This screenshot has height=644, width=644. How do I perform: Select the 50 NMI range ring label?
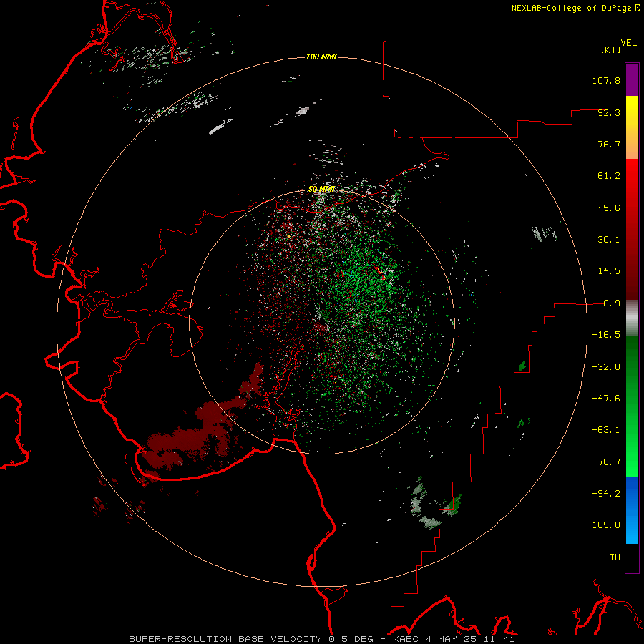pyautogui.click(x=321, y=190)
